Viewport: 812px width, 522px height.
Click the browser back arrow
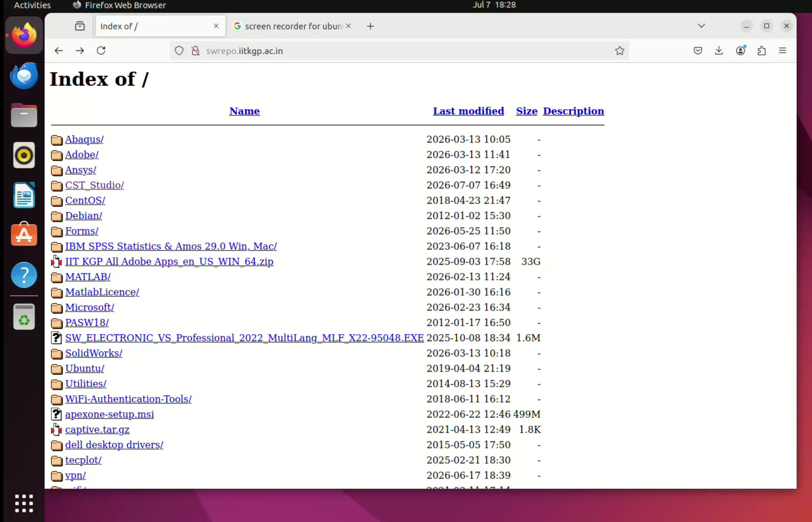59,51
